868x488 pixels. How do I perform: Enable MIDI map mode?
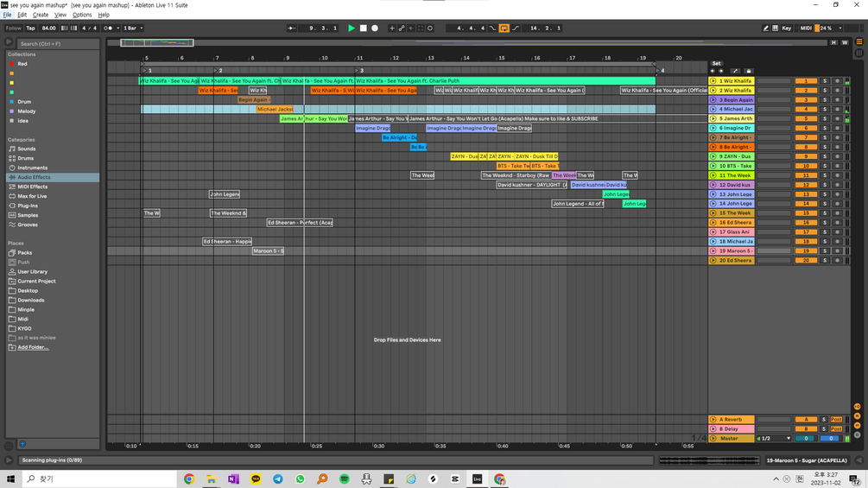click(x=806, y=29)
